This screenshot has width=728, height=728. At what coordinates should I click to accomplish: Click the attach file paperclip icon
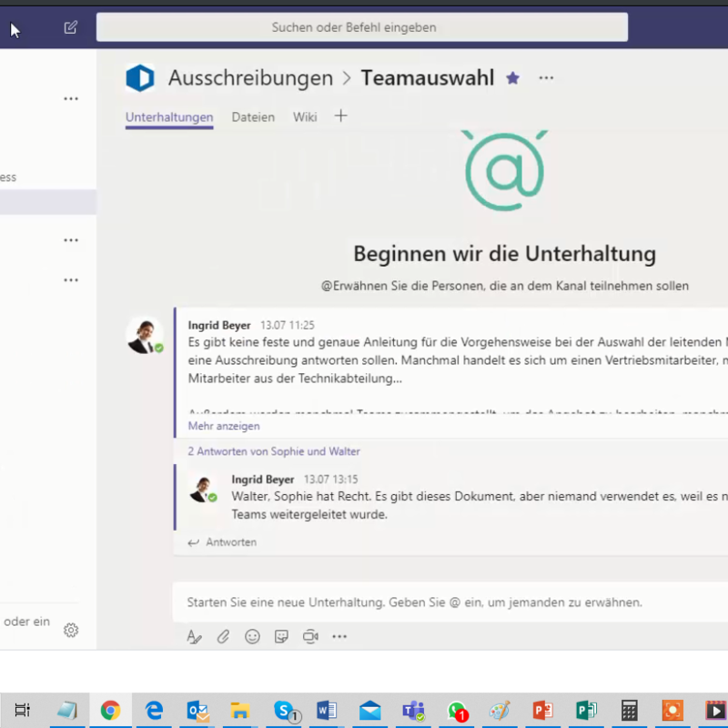223,636
